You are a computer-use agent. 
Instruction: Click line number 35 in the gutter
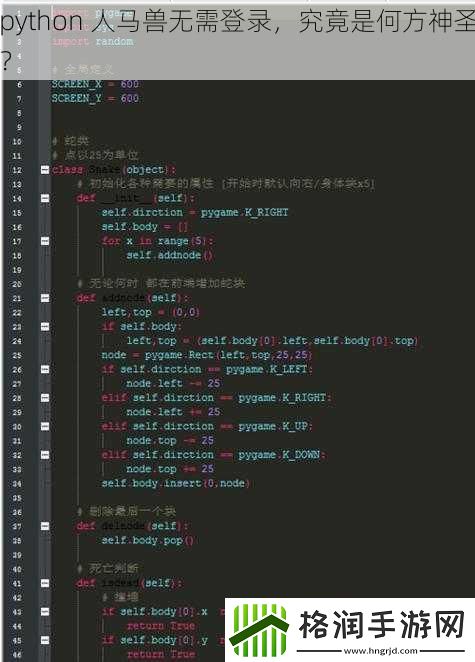(x=17, y=498)
